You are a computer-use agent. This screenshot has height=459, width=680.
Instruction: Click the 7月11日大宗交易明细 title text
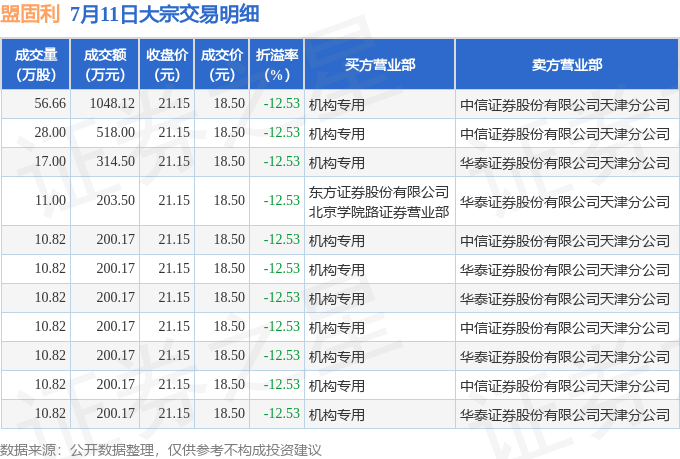pyautogui.click(x=165, y=14)
